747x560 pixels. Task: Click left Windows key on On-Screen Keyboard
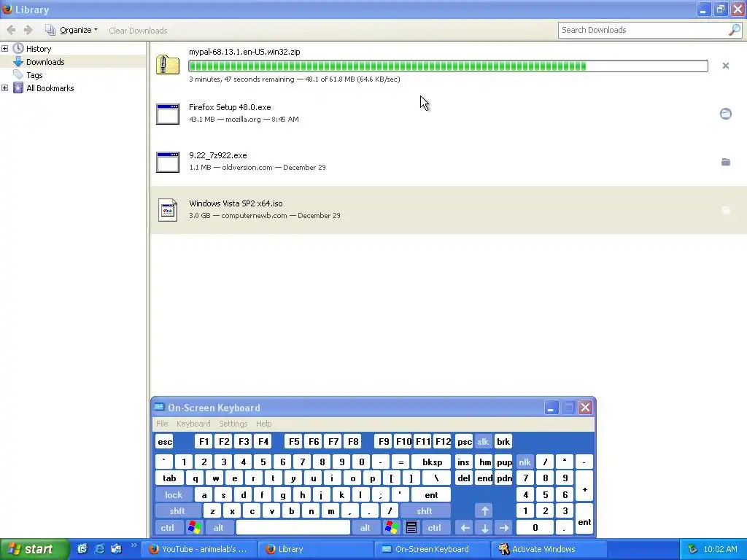(194, 527)
